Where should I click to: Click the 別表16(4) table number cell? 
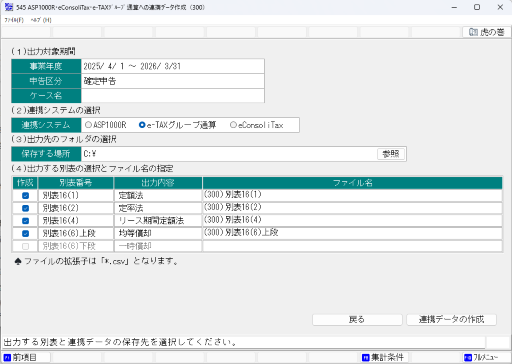[x=76, y=221]
